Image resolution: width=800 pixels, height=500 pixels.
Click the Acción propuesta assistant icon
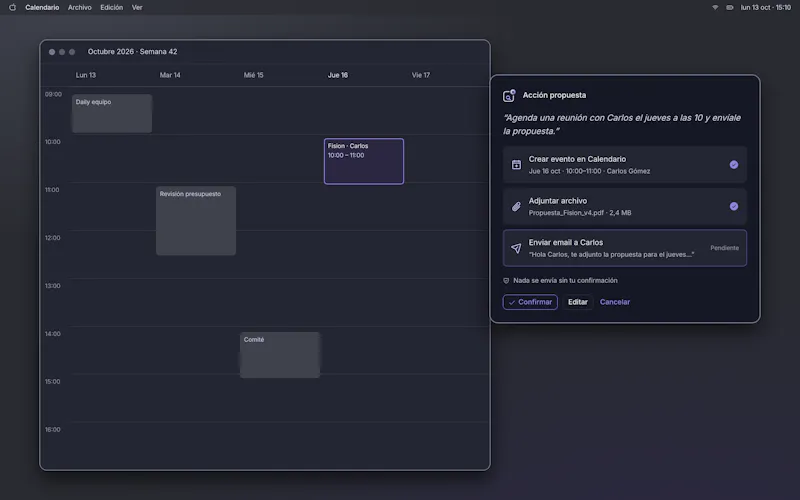point(509,95)
